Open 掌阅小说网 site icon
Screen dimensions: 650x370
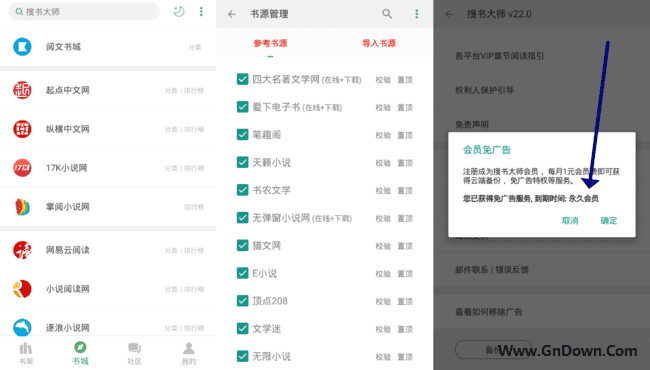point(22,207)
